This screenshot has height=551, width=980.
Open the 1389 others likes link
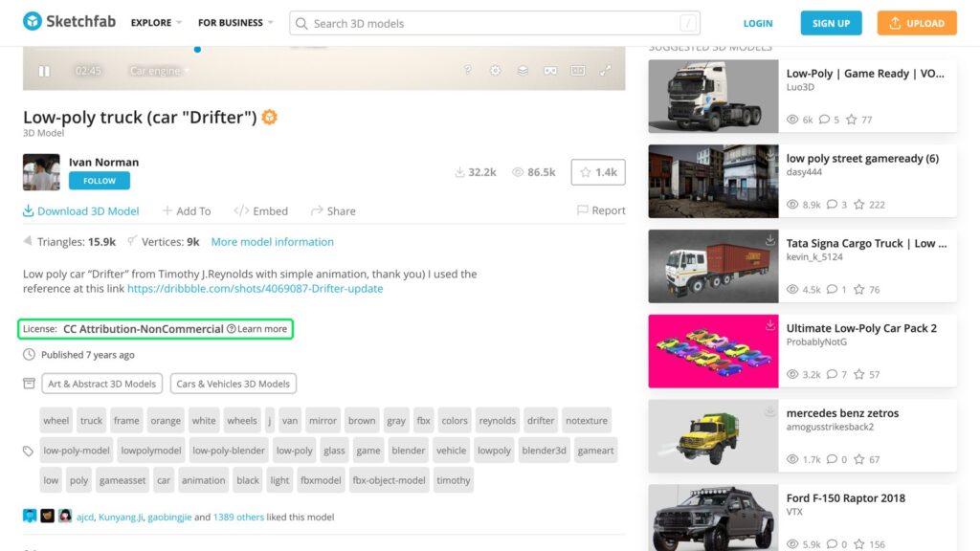(x=238, y=518)
